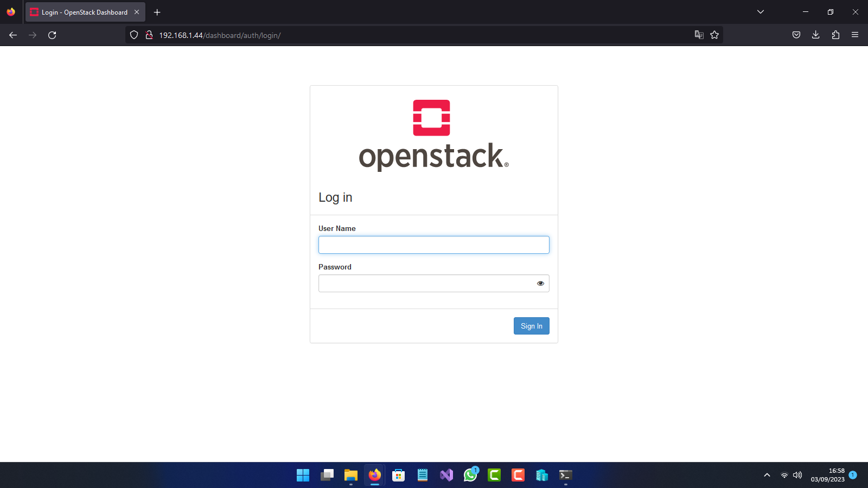This screenshot has width=868, height=488.
Task: Click the Firefox taskbar icon
Action: pyautogui.click(x=375, y=476)
